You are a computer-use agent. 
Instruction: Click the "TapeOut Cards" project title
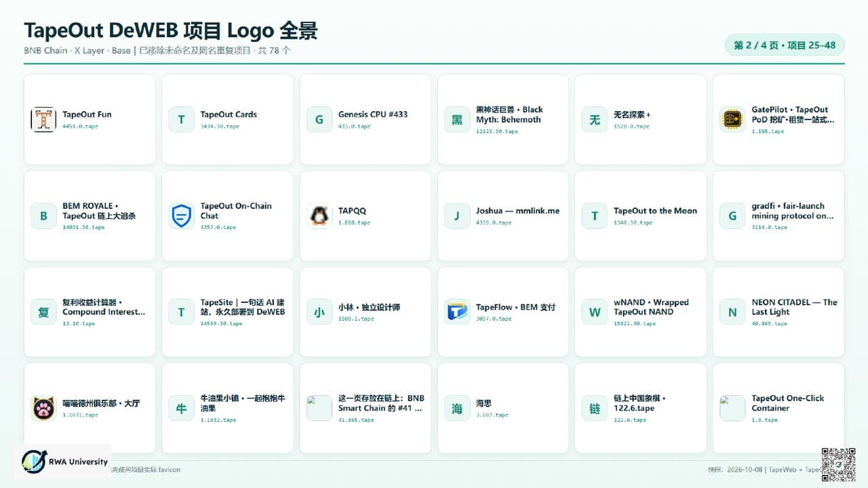pyautogui.click(x=229, y=115)
